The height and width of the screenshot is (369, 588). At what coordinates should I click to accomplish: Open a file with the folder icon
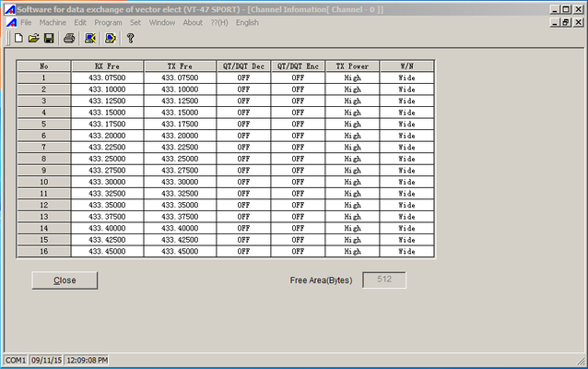(x=34, y=38)
